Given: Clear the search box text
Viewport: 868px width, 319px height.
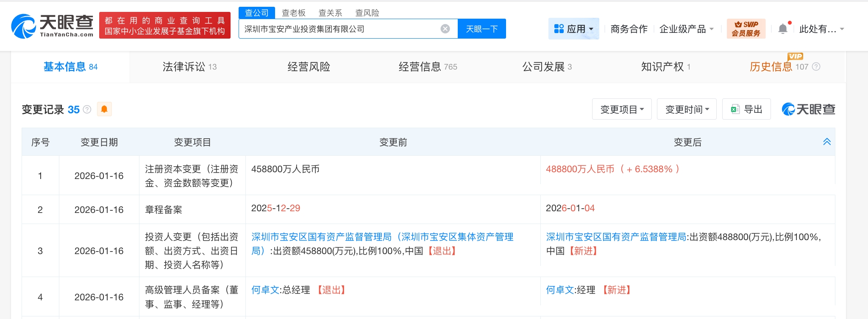Looking at the screenshot, I should coord(445,29).
